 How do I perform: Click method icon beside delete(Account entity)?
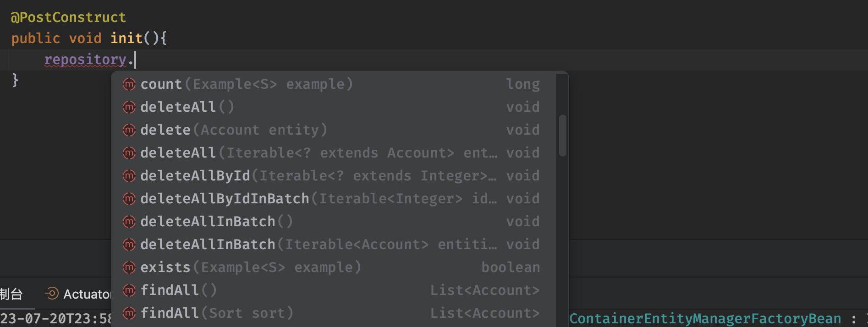(x=129, y=130)
